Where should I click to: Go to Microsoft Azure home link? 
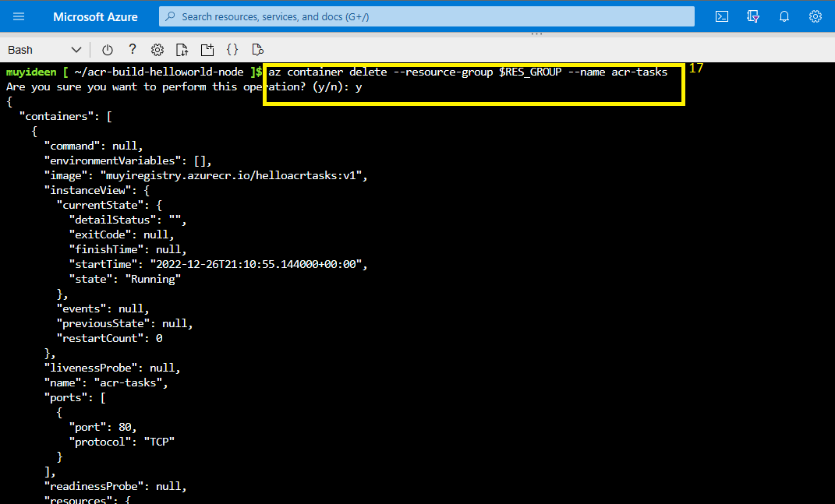click(95, 17)
